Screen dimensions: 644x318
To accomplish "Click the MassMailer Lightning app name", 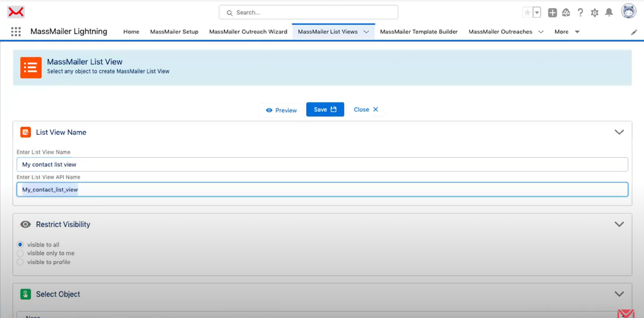I will pyautogui.click(x=69, y=31).
